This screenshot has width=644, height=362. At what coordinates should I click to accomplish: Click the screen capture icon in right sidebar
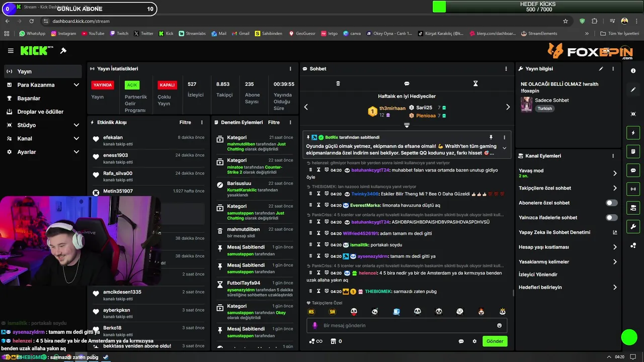pyautogui.click(x=633, y=114)
